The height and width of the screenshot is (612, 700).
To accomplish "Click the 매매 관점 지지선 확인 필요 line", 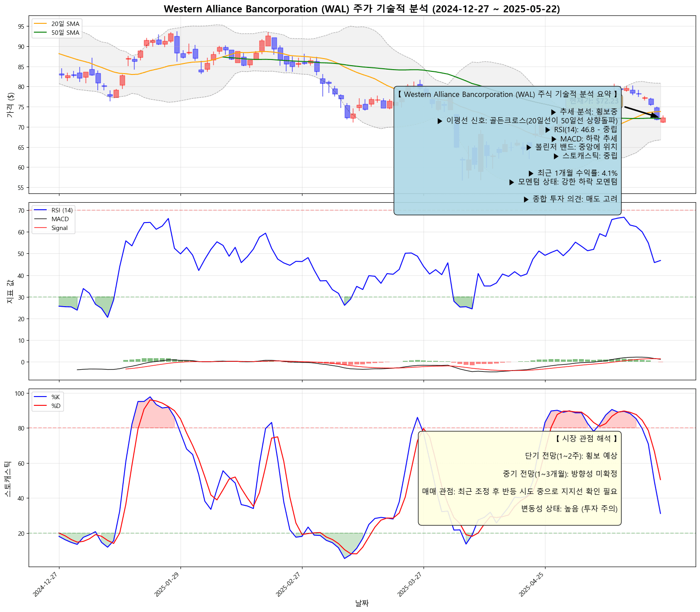I will tap(519, 491).
